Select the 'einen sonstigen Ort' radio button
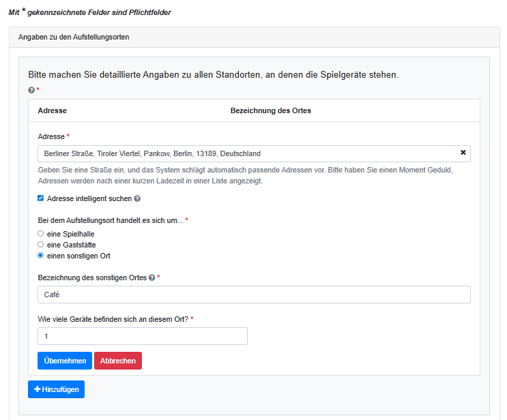 [41, 256]
